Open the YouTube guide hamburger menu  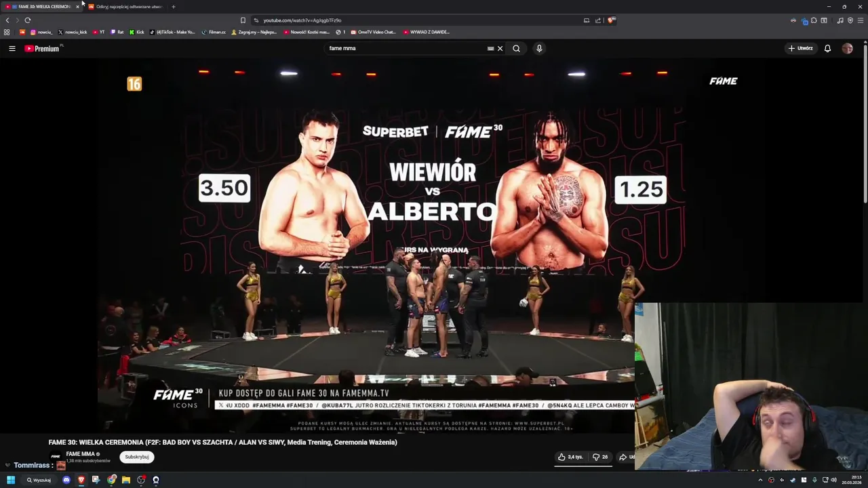click(12, 48)
